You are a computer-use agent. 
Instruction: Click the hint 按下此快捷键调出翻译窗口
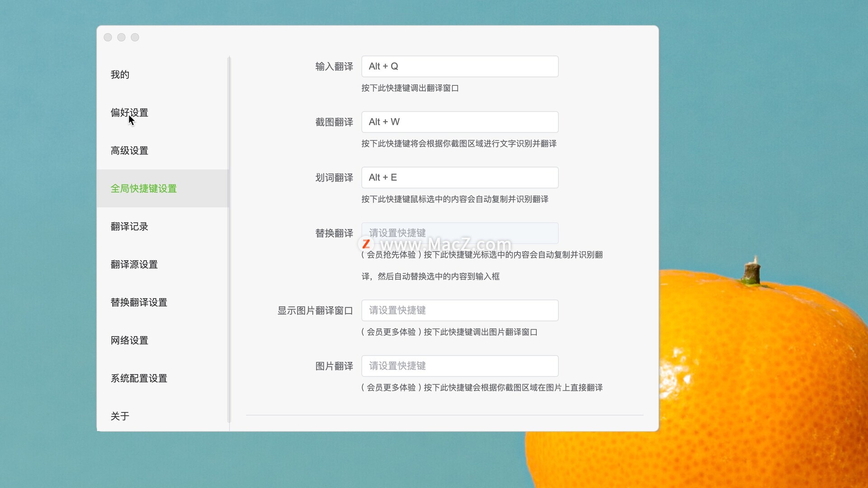point(410,88)
